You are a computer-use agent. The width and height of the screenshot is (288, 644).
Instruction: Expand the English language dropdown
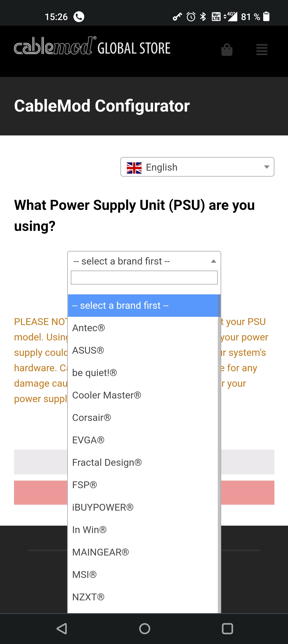tap(197, 167)
